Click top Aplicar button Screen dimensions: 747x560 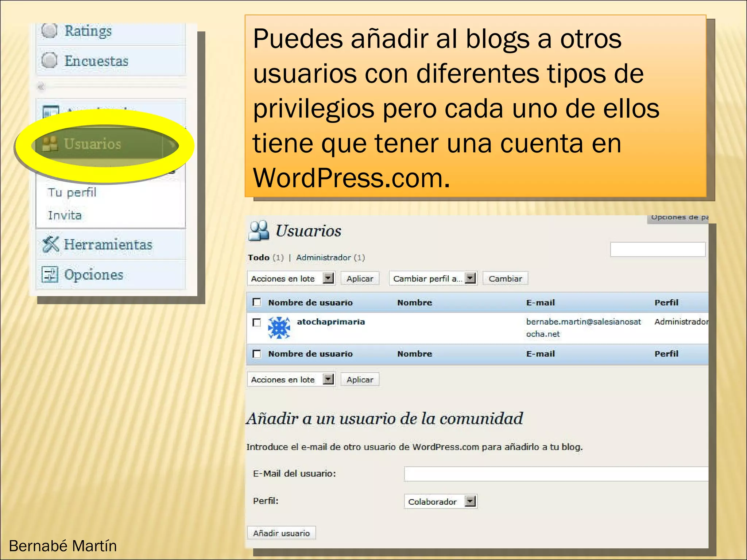[x=360, y=279]
